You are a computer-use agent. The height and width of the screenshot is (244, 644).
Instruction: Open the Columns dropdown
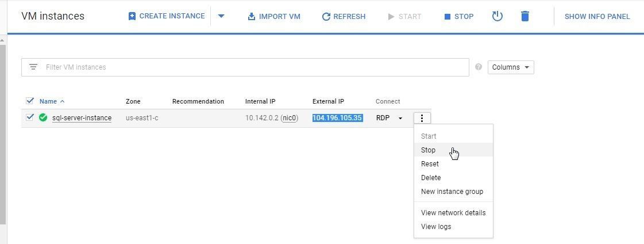coord(510,67)
